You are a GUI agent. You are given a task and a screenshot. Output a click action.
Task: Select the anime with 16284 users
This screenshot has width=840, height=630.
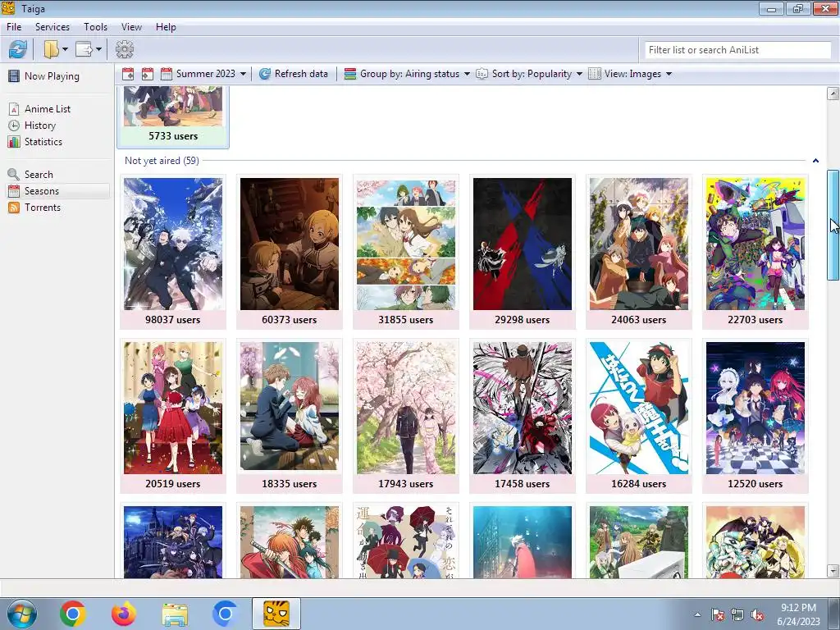(638, 416)
